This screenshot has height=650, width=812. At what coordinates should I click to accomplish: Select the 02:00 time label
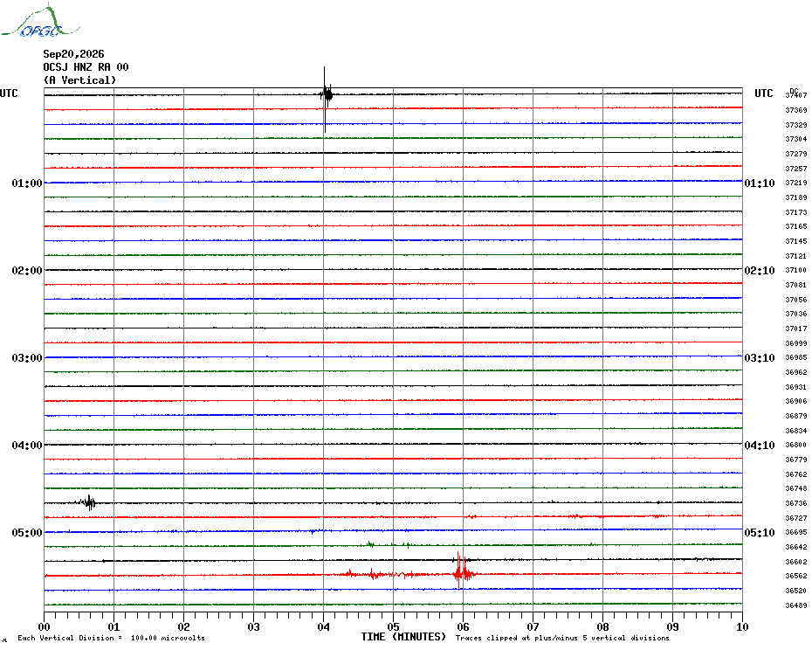[27, 271]
